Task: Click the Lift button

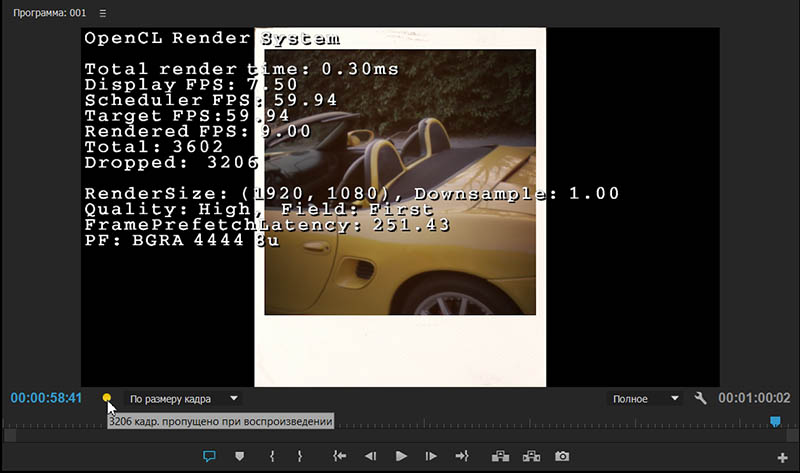Action: coord(500,456)
